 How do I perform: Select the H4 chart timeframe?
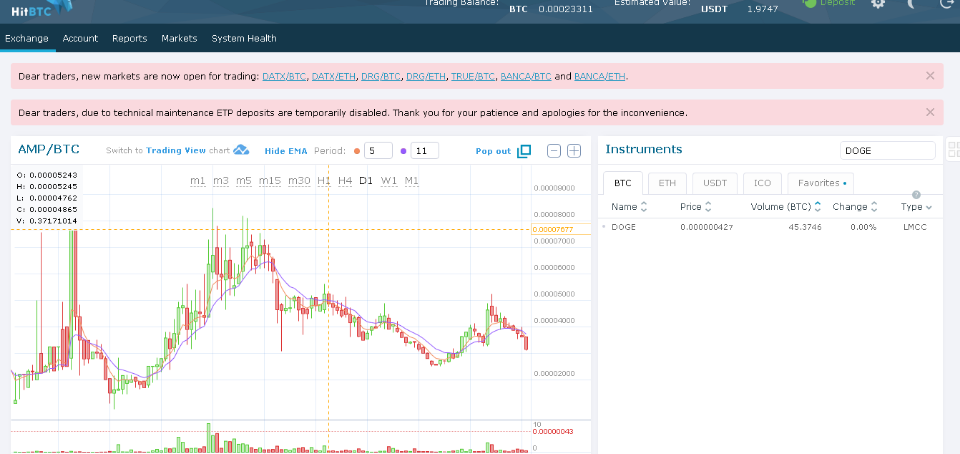(345, 181)
